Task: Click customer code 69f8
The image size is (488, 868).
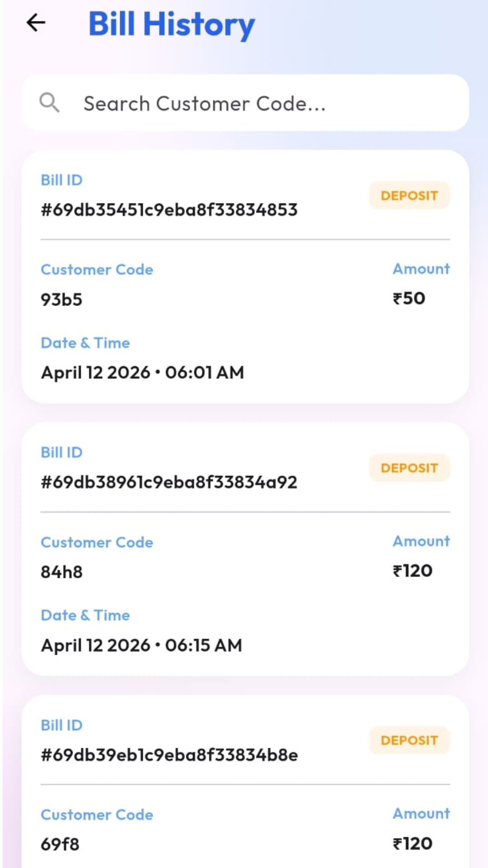Action: [x=60, y=844]
